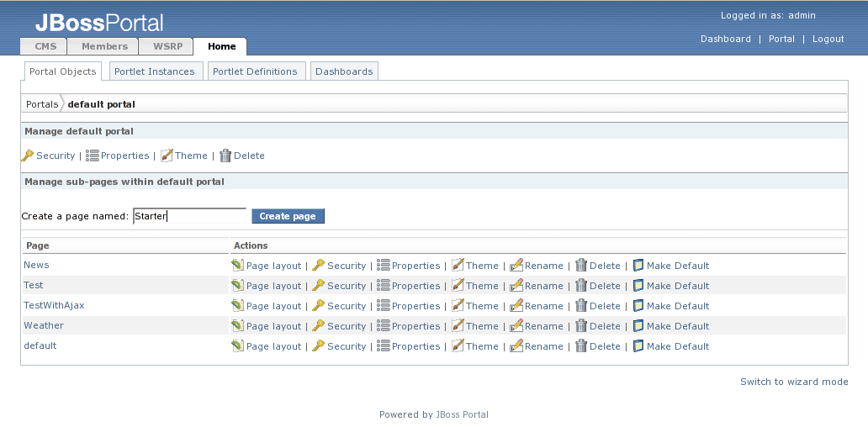This screenshot has width=868, height=427.
Task: Switch to the WSRP tab
Action: point(167,46)
